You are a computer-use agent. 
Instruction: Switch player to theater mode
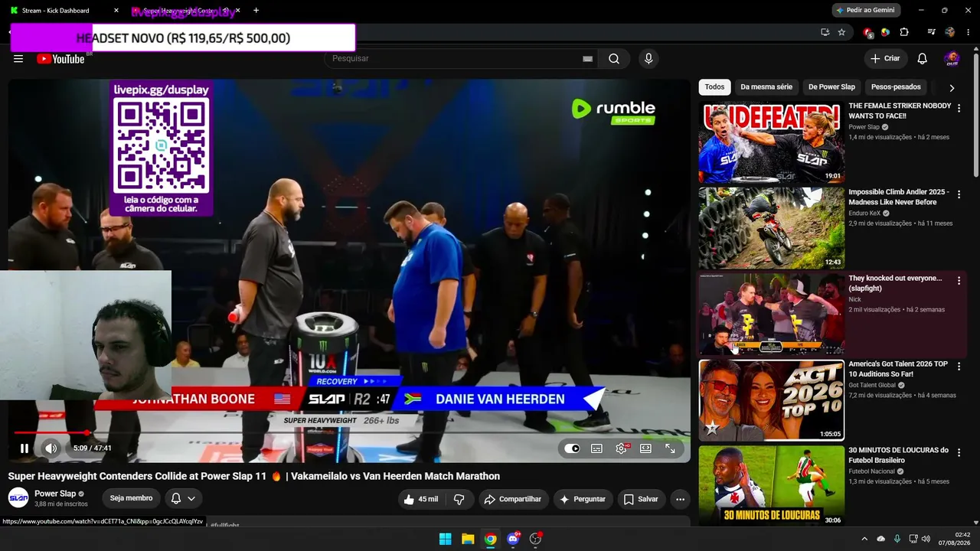pos(645,448)
